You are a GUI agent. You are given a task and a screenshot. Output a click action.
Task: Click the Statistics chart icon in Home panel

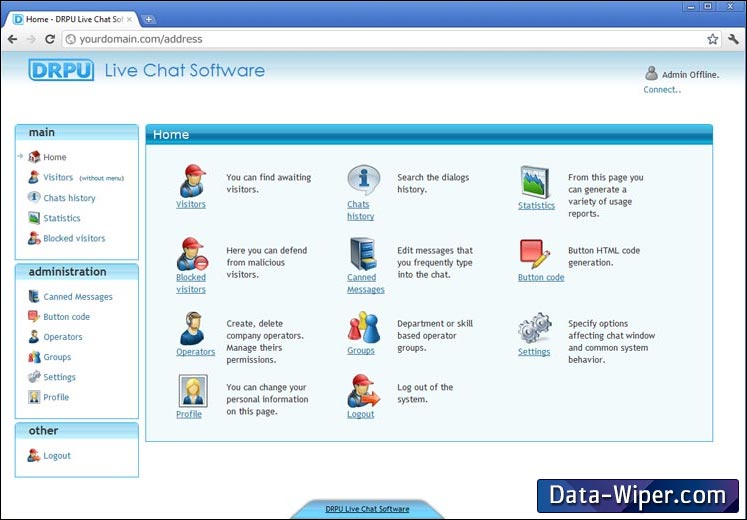pos(535,181)
